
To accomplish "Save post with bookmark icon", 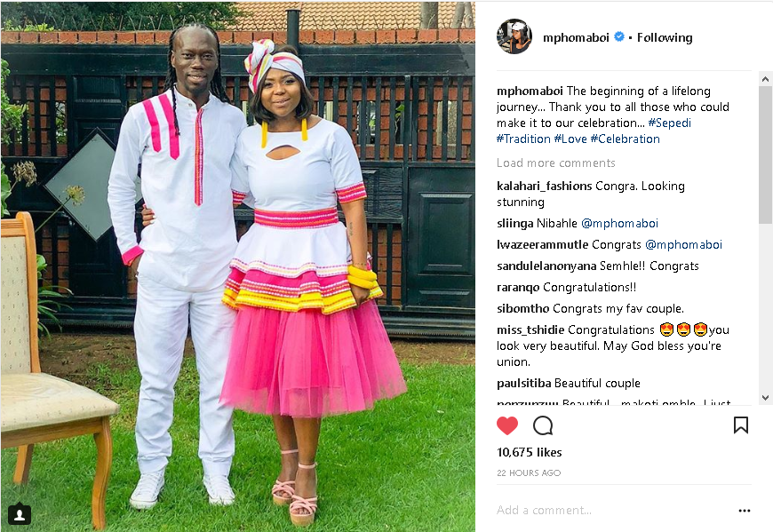I will point(740,425).
